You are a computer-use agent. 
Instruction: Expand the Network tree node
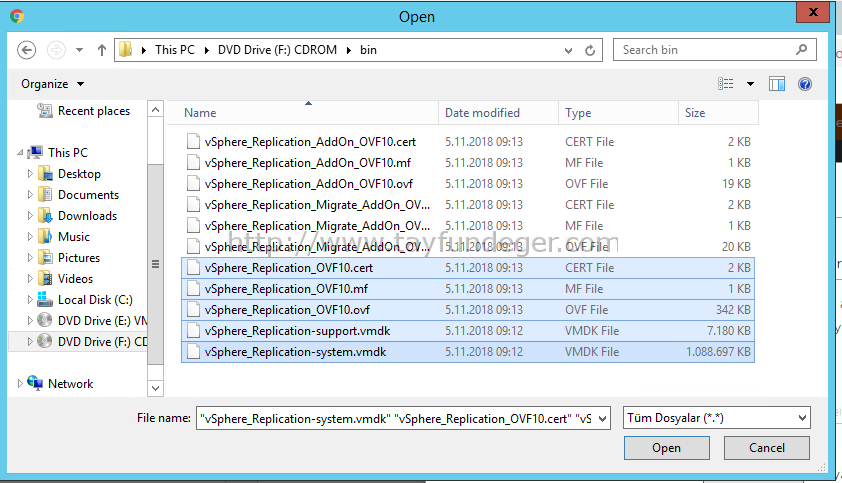coord(20,384)
